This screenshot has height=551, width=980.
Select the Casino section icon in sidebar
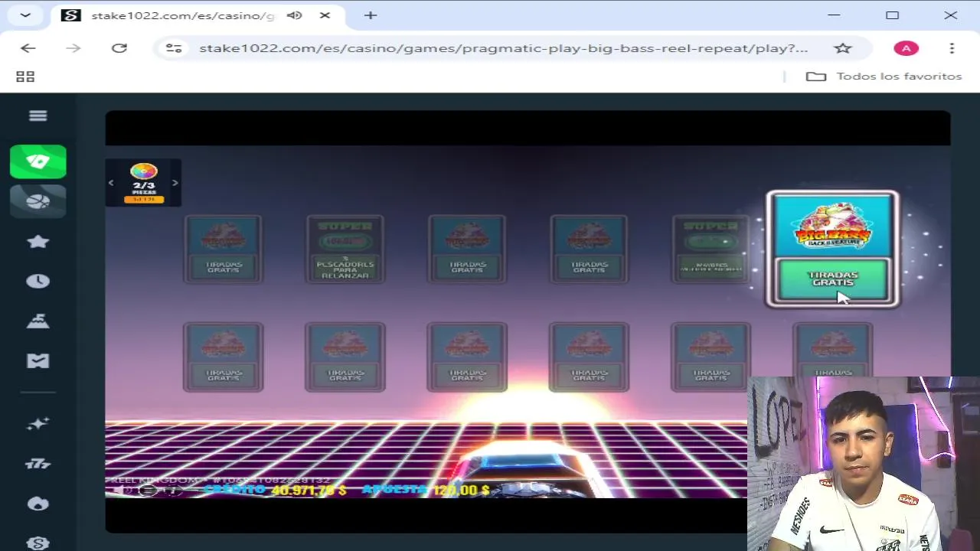38,161
